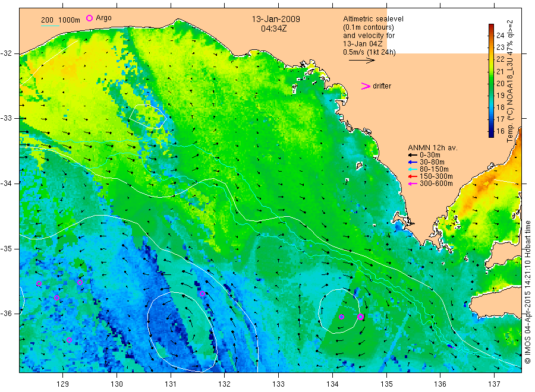Click the '0.5m/s (1kt 24h)' label
Image resolution: width=535 pixels, height=392 pixels.
370,52
